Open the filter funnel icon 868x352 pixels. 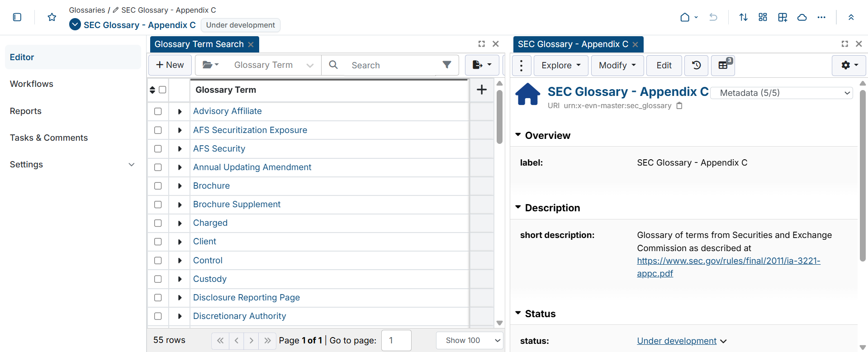(447, 65)
